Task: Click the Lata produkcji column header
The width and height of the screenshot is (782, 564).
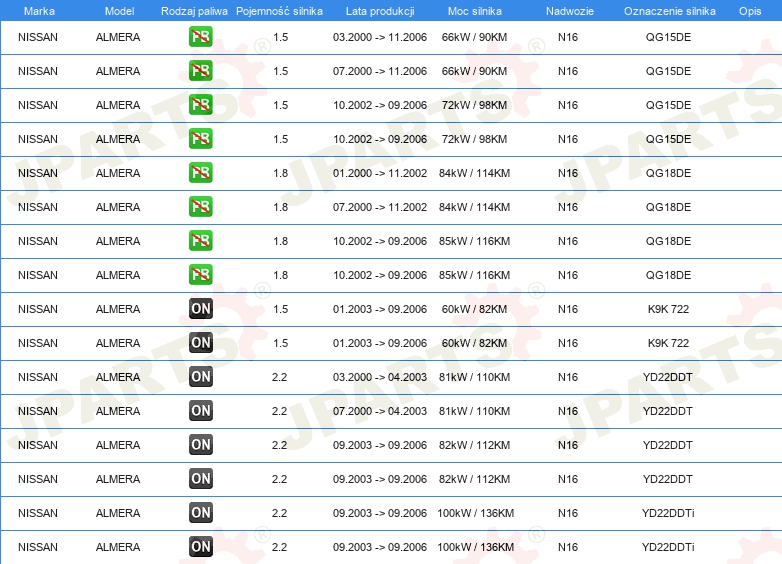Action: click(380, 11)
